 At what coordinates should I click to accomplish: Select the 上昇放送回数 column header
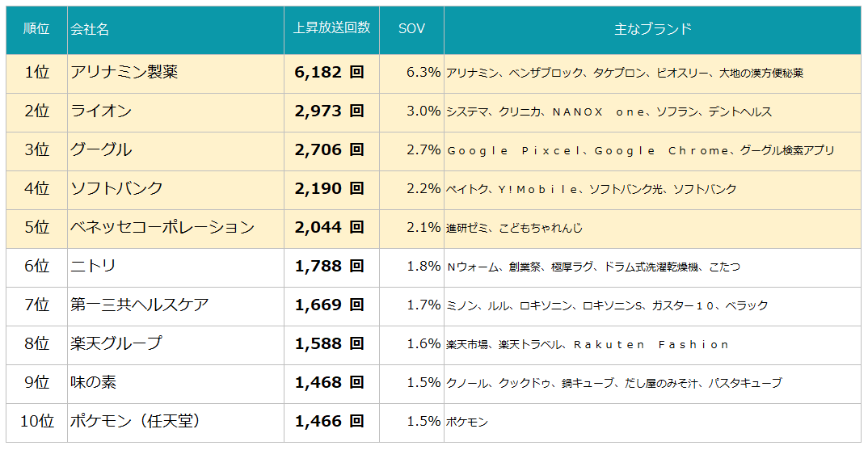[331, 27]
